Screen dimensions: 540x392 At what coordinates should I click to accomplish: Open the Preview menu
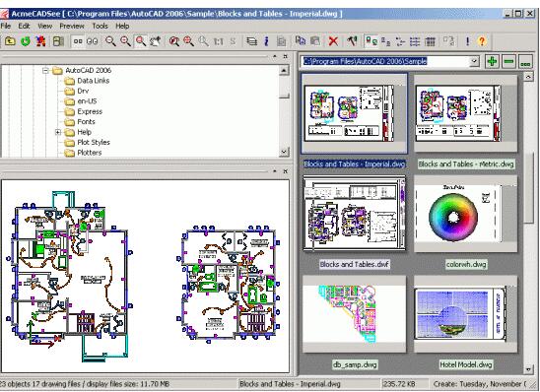click(72, 26)
